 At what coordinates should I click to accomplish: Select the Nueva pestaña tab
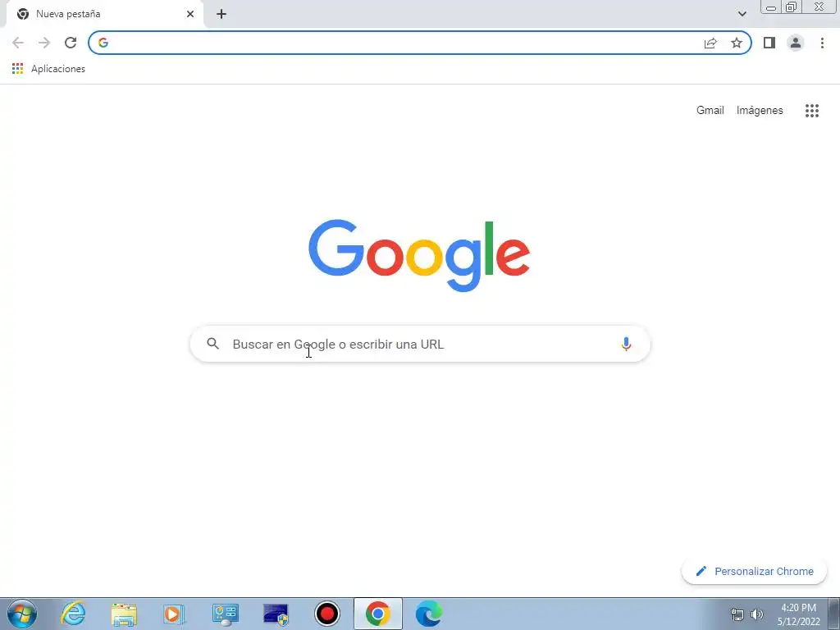(x=104, y=14)
